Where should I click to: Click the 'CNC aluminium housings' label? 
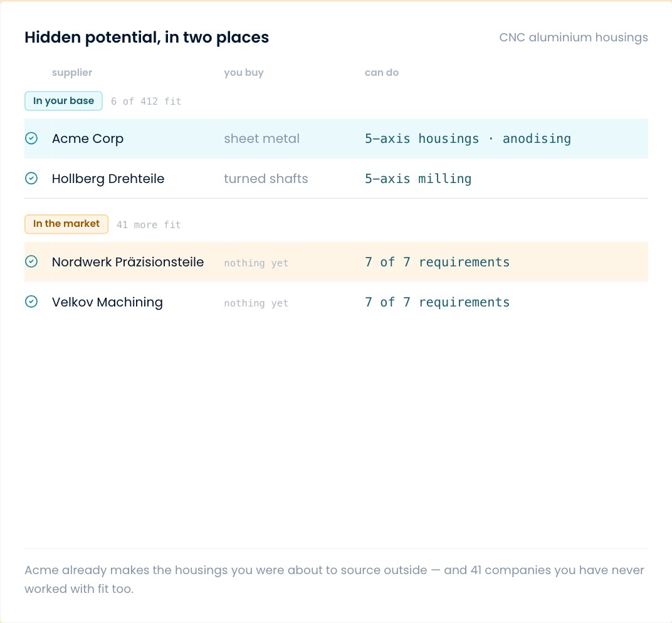pyautogui.click(x=574, y=37)
